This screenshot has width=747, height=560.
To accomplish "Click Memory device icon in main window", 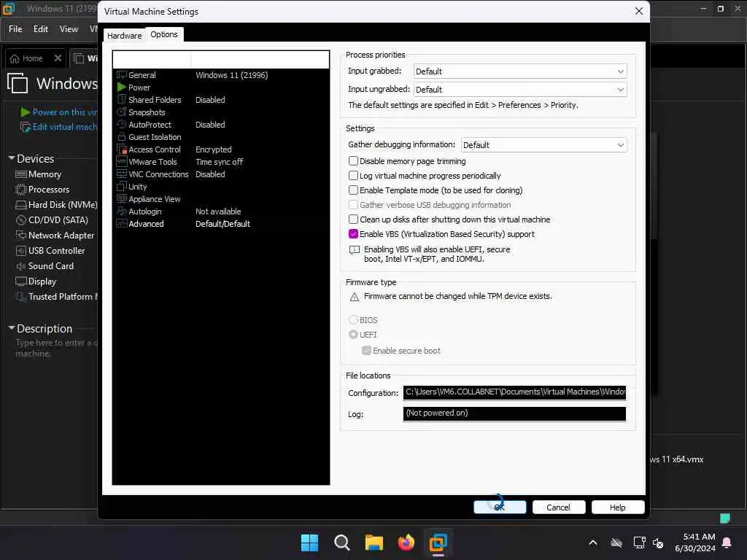I will coord(21,174).
